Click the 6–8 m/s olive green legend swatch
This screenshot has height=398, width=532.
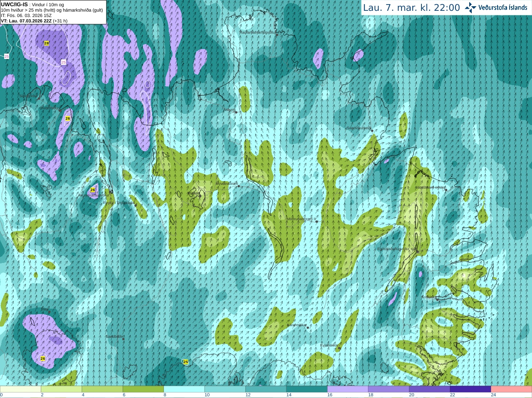click(143, 389)
